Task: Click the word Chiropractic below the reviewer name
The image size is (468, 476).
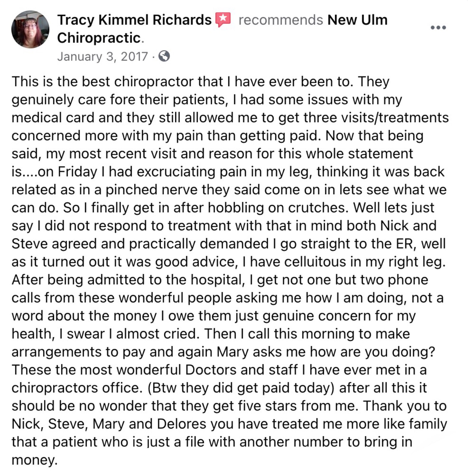Action: (x=99, y=38)
